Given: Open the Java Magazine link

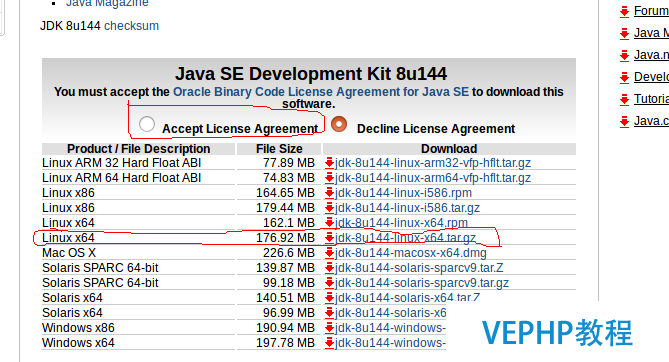Looking at the screenshot, I should click(x=107, y=3).
